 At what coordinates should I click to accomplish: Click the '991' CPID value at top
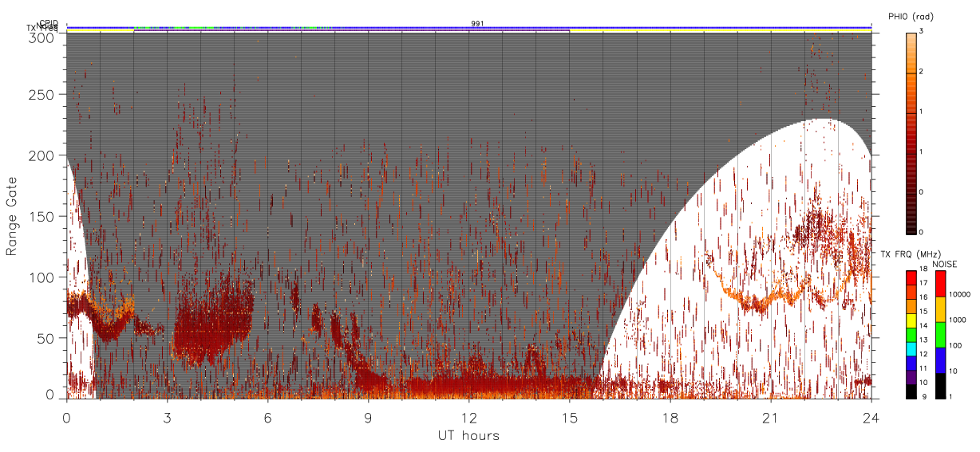(477, 23)
